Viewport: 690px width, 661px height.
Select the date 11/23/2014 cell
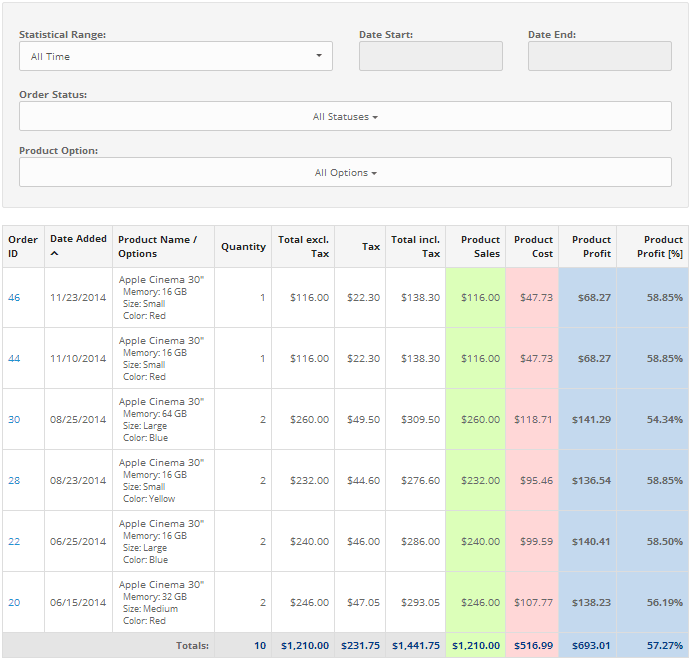(x=78, y=297)
